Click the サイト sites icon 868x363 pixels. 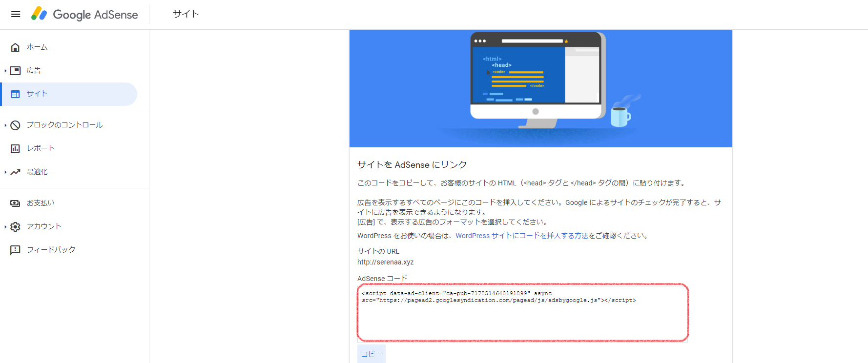click(15, 94)
